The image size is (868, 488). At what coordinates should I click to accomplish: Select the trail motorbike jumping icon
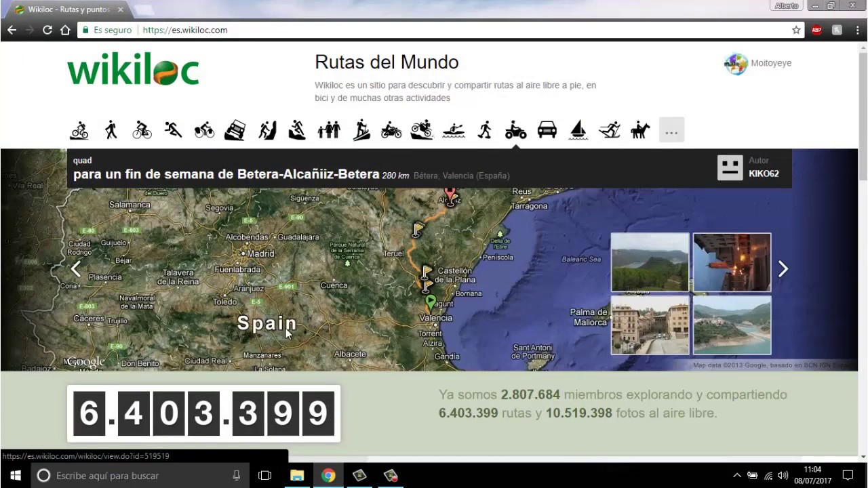click(x=422, y=129)
